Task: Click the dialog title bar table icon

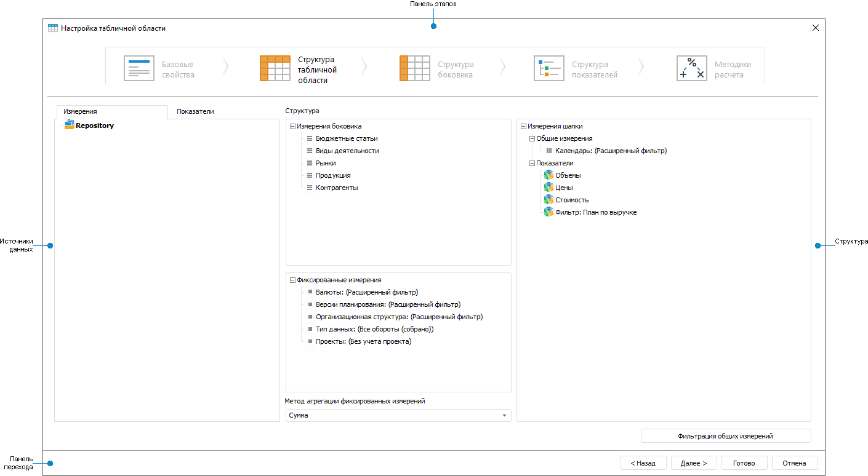Action: tap(53, 28)
